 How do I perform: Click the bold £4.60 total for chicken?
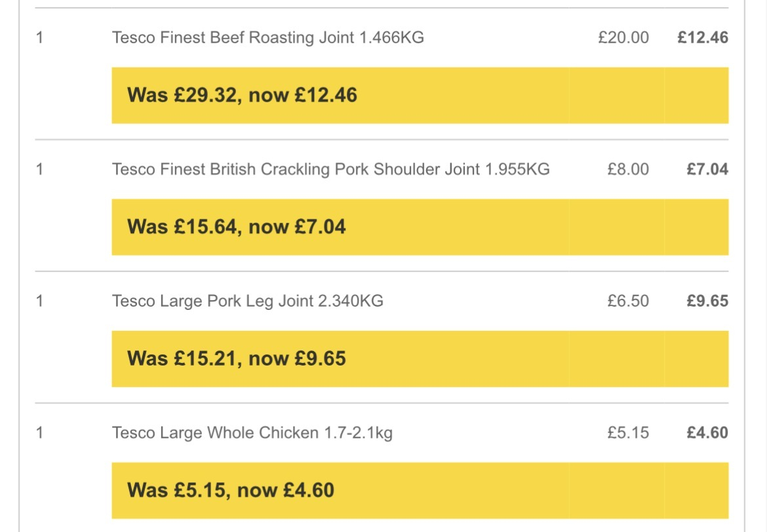pos(707,432)
